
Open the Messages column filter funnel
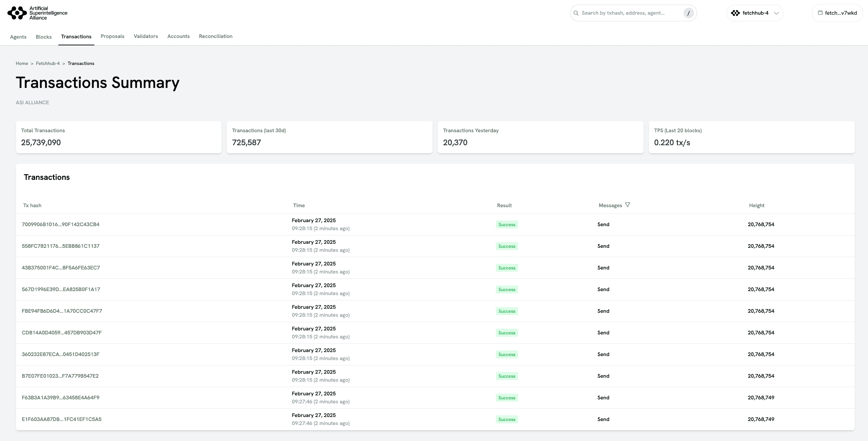[x=628, y=205]
